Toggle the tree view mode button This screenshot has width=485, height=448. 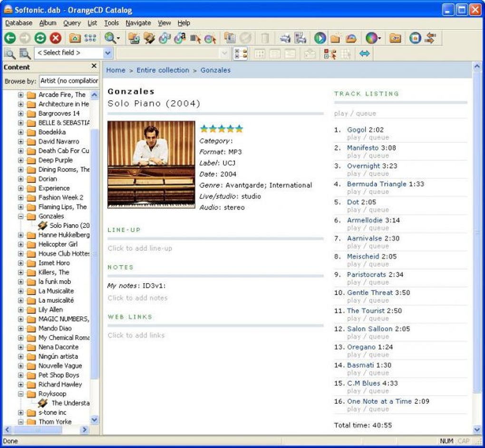point(241,54)
